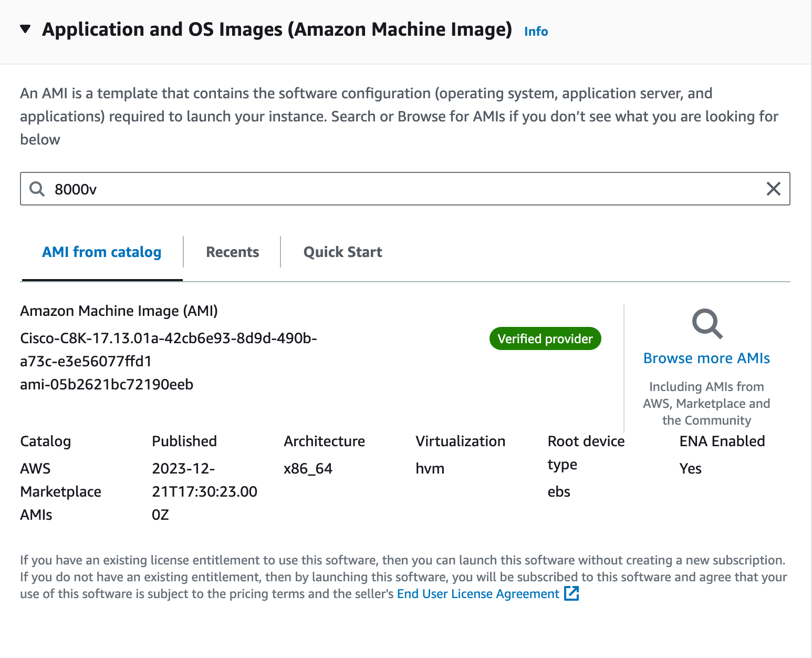This screenshot has height=658, width=812.
Task: Select the ami-05b2621bc72190eeb identifier
Action: click(x=107, y=384)
